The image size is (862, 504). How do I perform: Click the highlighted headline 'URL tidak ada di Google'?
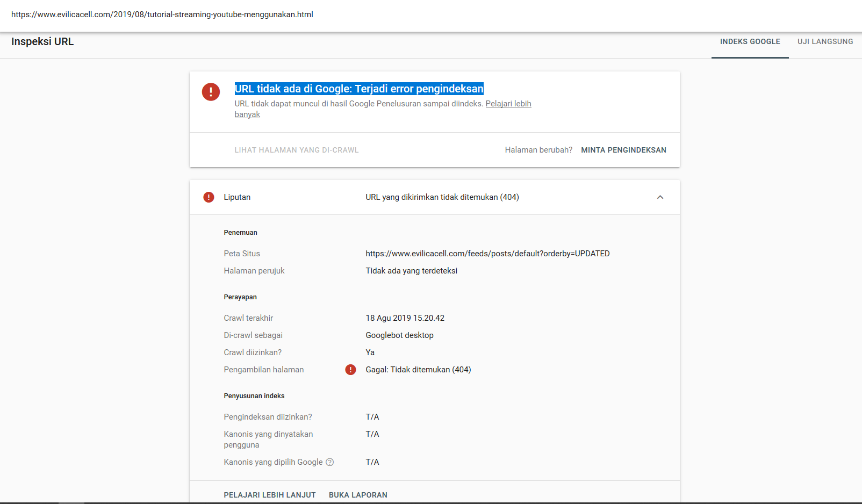click(359, 89)
